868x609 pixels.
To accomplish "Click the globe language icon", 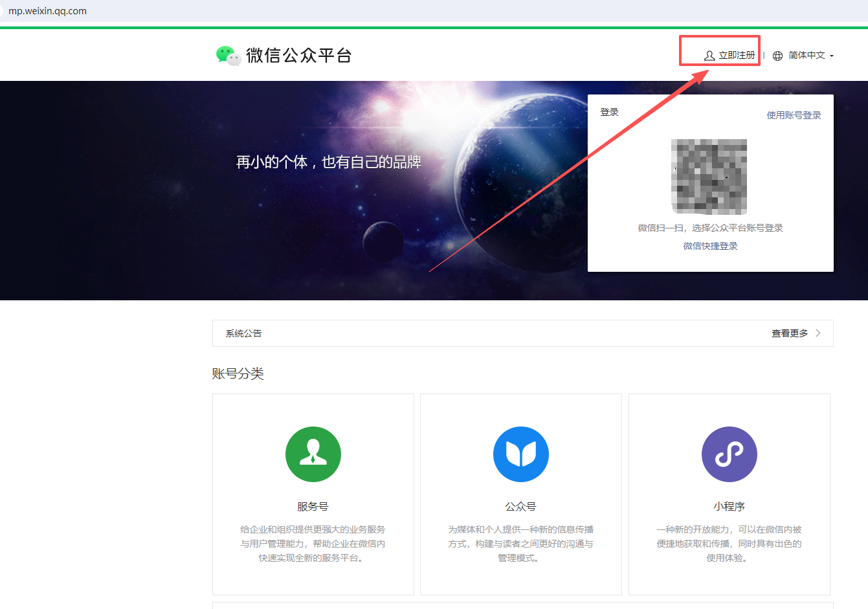I will 778,56.
